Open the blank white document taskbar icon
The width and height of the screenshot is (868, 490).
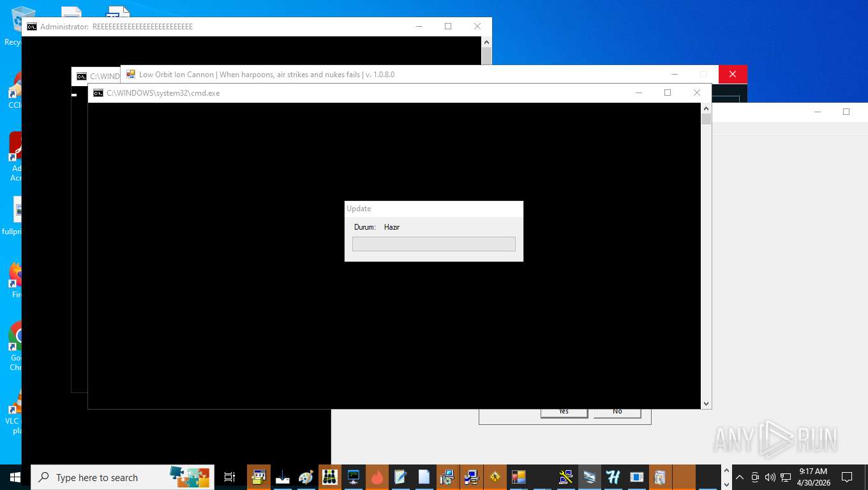tap(424, 477)
